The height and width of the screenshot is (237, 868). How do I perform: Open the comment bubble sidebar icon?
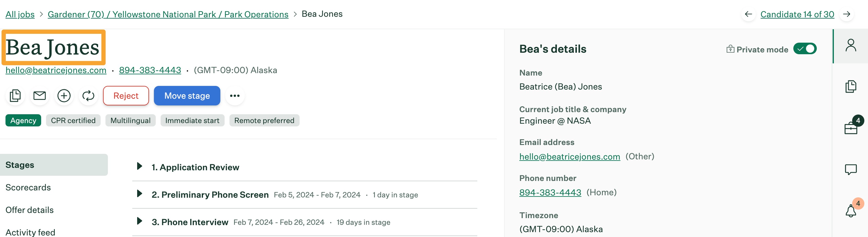pyautogui.click(x=851, y=169)
